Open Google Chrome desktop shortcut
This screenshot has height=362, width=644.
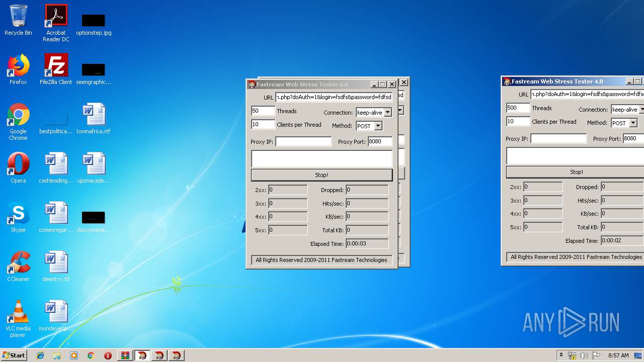pos(18,122)
